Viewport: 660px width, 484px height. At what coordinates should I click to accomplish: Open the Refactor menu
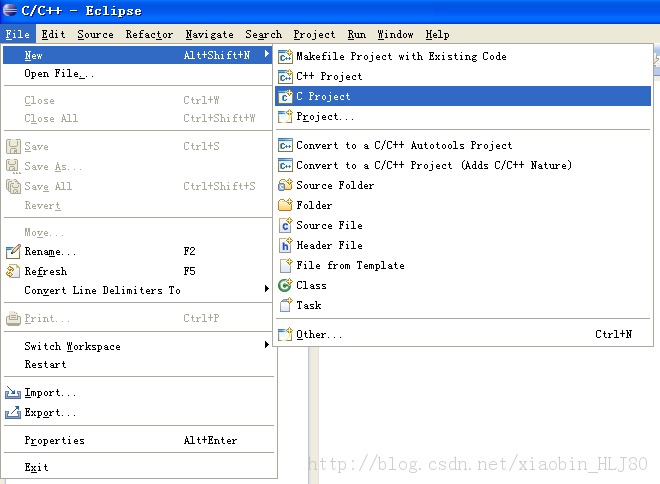tap(149, 35)
